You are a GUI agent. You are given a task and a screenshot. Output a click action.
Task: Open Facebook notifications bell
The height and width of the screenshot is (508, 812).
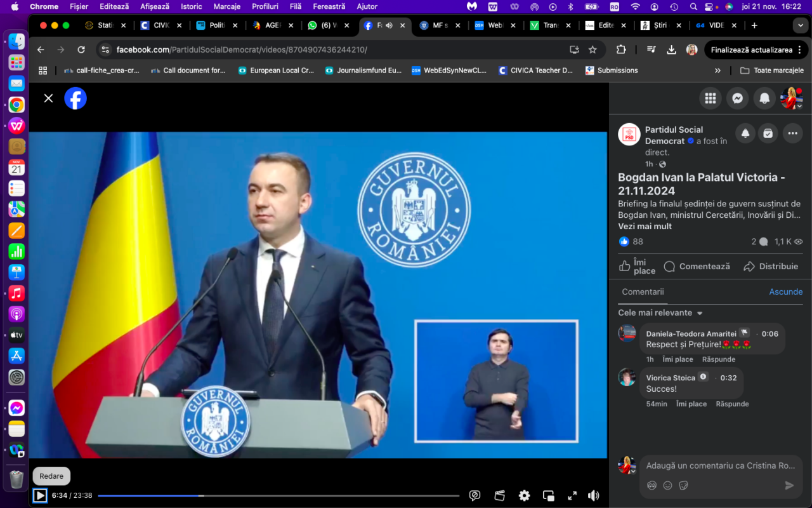coord(764,98)
